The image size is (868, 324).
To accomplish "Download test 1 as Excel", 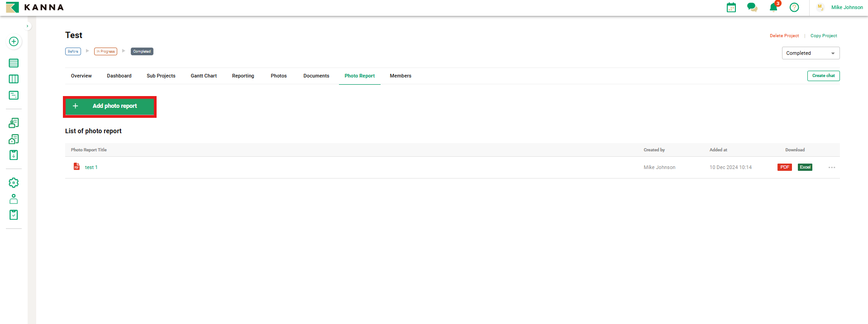I will pyautogui.click(x=805, y=167).
